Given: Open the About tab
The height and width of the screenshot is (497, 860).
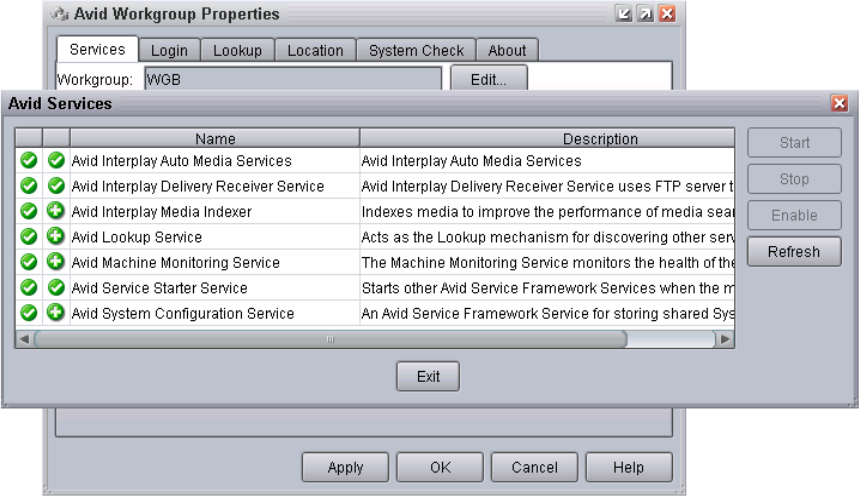Looking at the screenshot, I should point(507,50).
